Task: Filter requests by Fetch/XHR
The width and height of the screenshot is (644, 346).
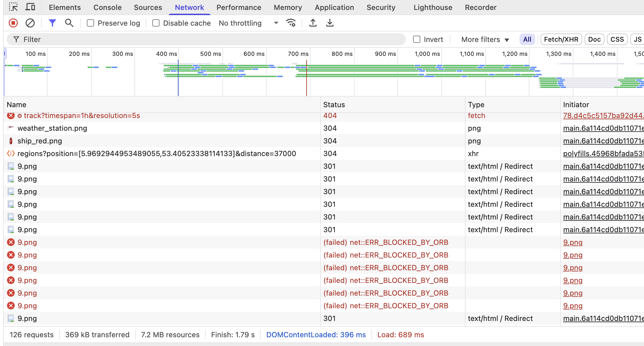Action: (561, 39)
